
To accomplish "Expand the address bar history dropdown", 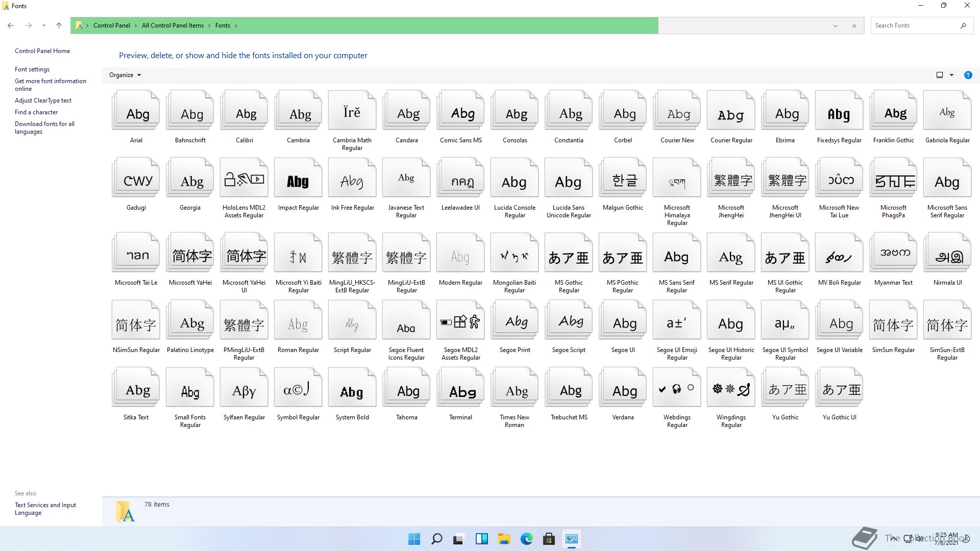I will [x=836, y=26].
